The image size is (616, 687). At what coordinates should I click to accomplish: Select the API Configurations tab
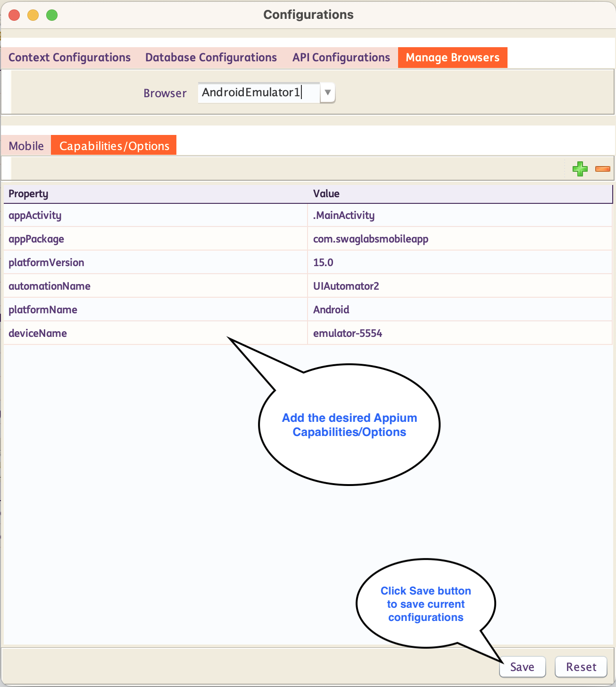pyautogui.click(x=341, y=58)
